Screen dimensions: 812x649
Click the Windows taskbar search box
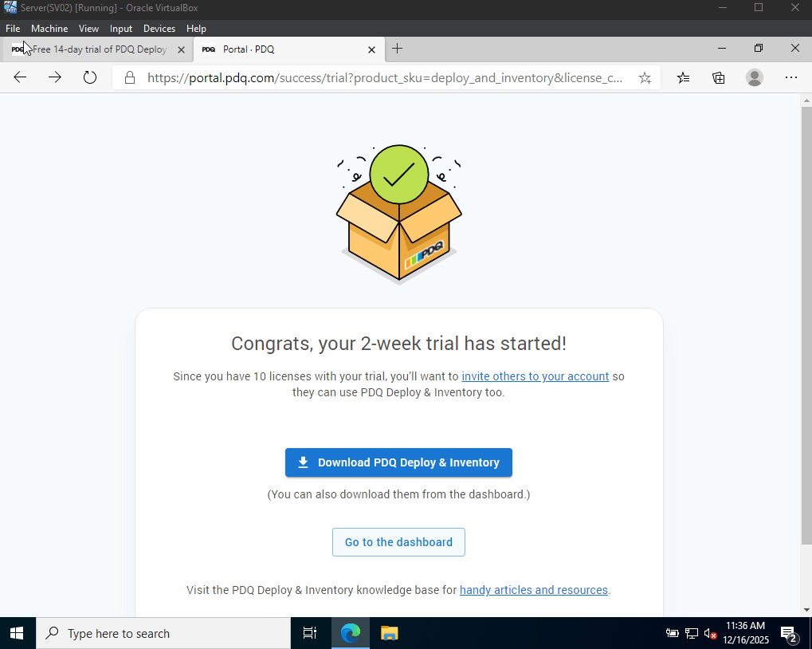(x=163, y=634)
